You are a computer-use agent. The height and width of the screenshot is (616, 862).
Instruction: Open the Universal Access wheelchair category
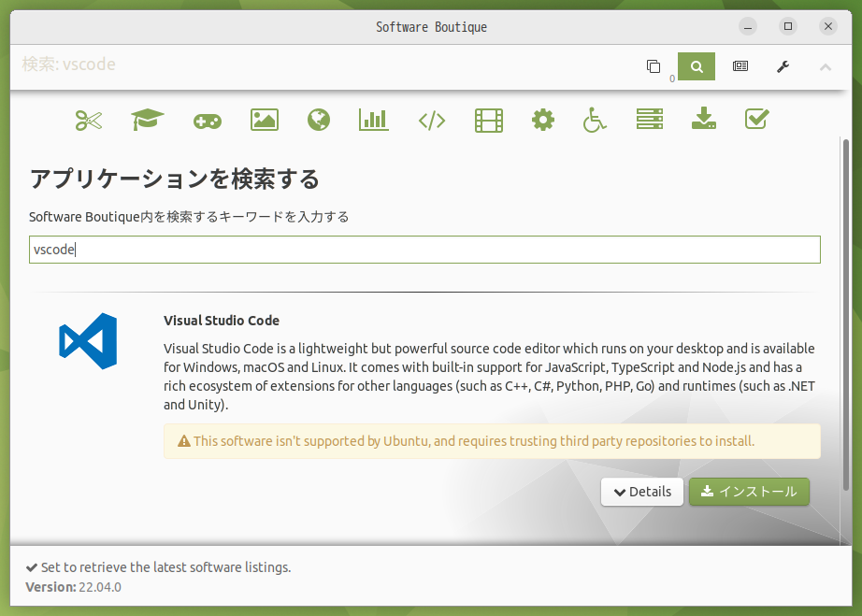pos(595,120)
